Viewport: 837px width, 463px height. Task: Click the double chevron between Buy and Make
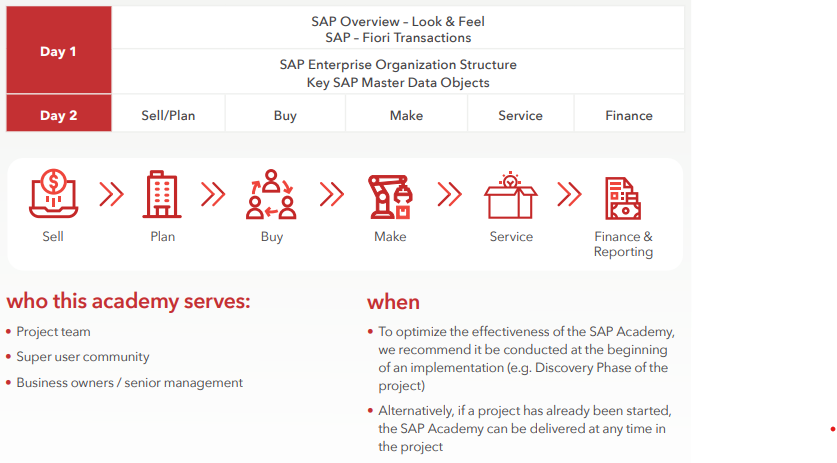(331, 194)
